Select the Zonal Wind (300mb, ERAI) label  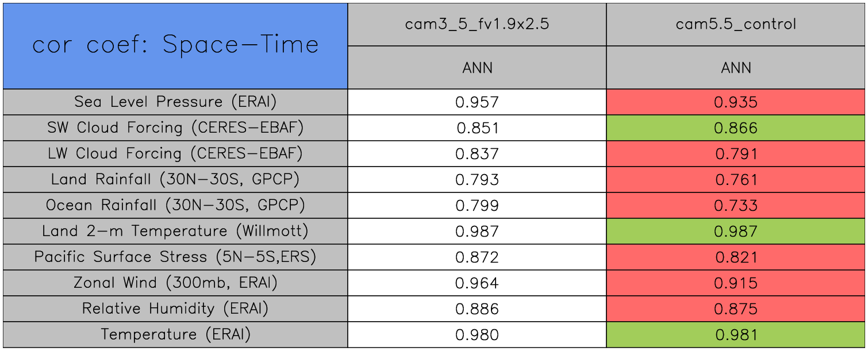[175, 283]
